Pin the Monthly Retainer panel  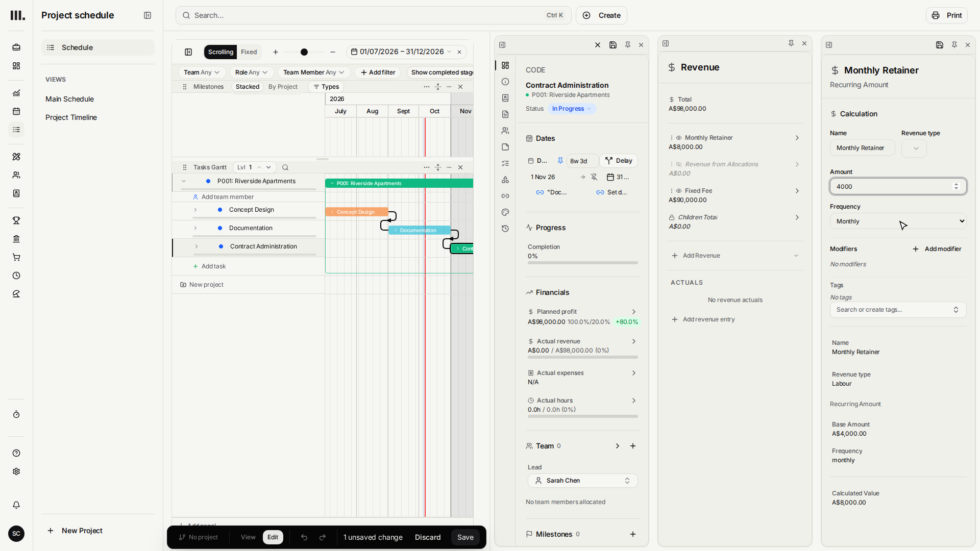click(x=954, y=45)
